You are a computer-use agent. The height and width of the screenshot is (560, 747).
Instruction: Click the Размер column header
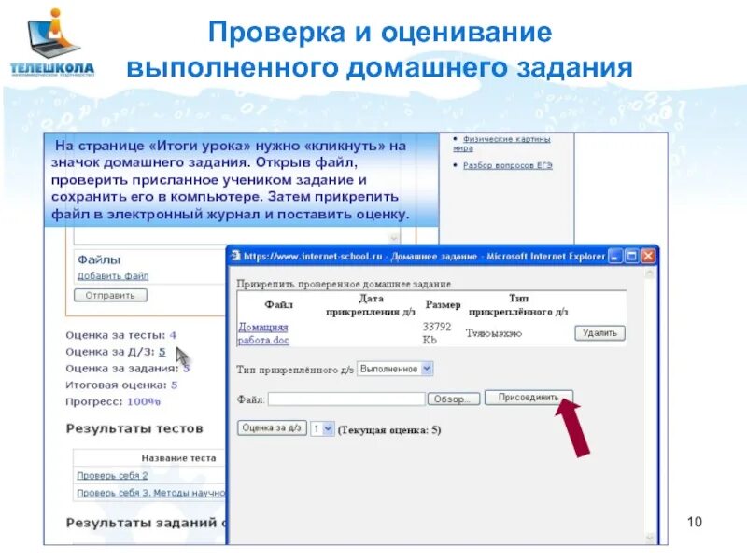point(443,305)
